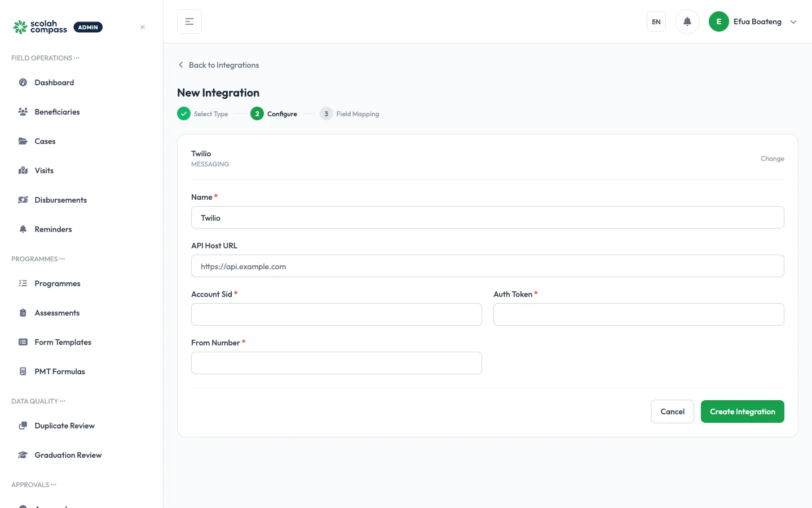Click the Visits map icon
Screen dimensions: 812x508
tap(23, 170)
